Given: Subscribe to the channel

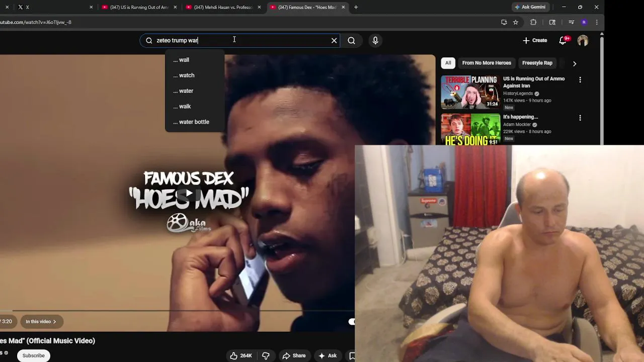Looking at the screenshot, I should pyautogui.click(x=33, y=355).
